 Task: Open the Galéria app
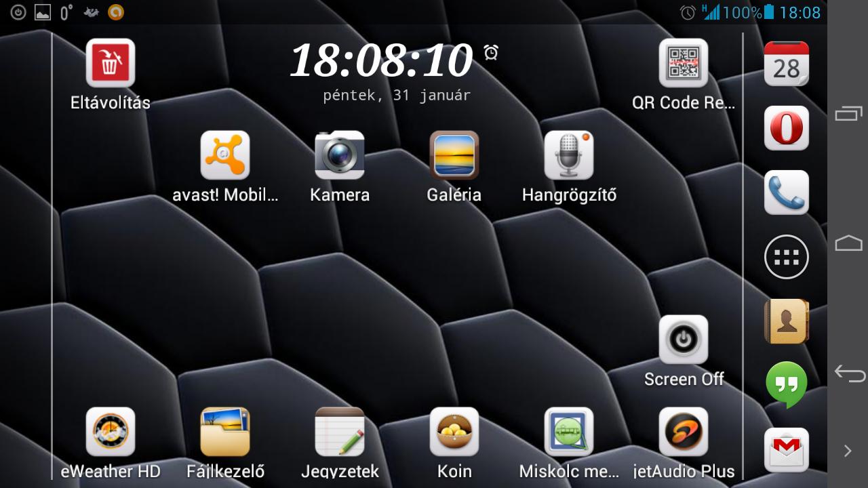(x=454, y=155)
